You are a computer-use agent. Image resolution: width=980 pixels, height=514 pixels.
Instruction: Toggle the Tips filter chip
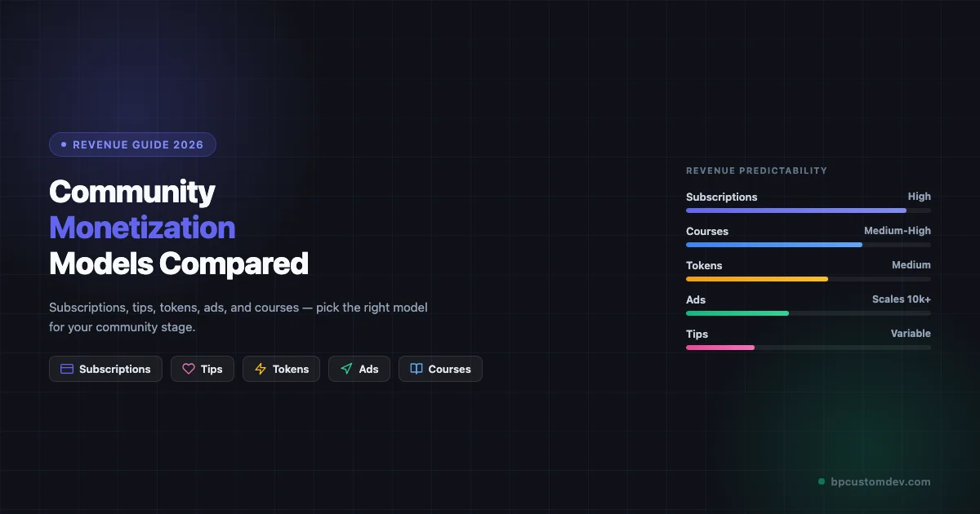[203, 369]
